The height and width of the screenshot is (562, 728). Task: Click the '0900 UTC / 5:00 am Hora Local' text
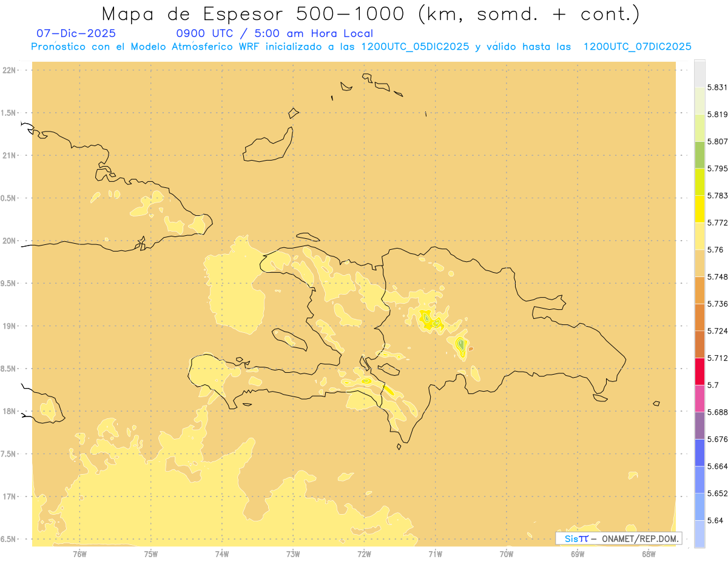274,34
